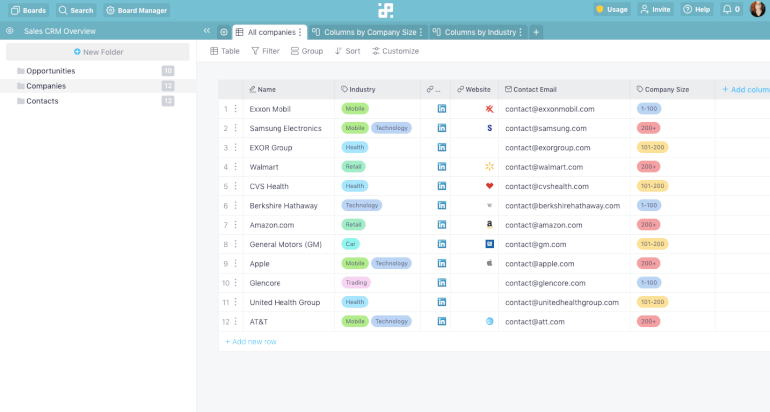The height and width of the screenshot is (412, 770).
Task: Open LinkedIn link for Berkshire Hathaway
Action: coord(442,205)
